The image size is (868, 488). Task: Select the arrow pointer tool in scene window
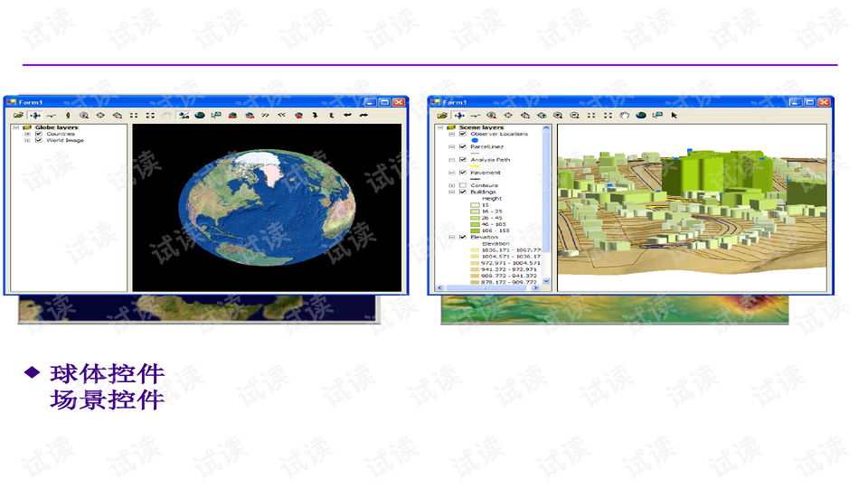pyautogui.click(x=675, y=115)
